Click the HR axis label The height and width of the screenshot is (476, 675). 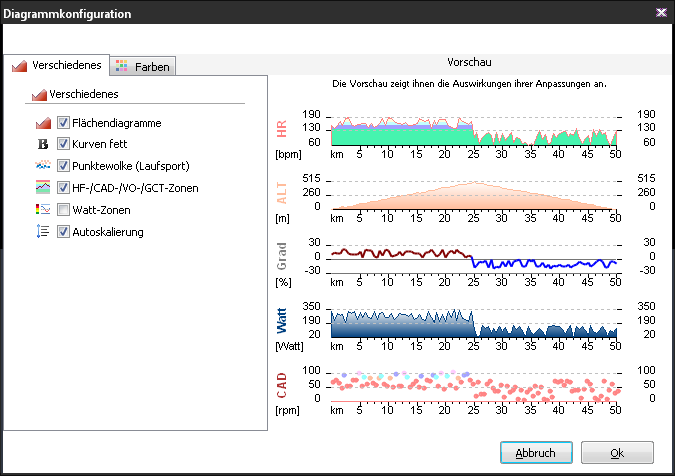[282, 129]
